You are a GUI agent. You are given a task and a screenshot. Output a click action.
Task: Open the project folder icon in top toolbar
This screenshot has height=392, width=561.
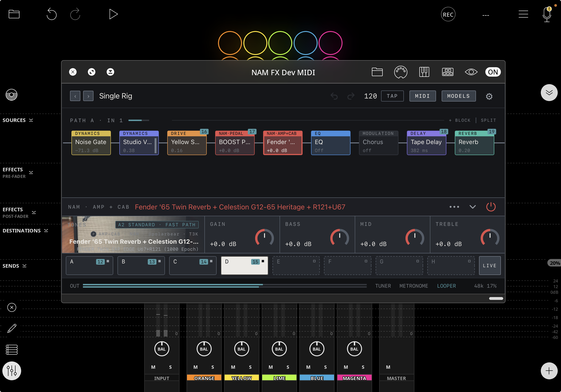(x=14, y=14)
